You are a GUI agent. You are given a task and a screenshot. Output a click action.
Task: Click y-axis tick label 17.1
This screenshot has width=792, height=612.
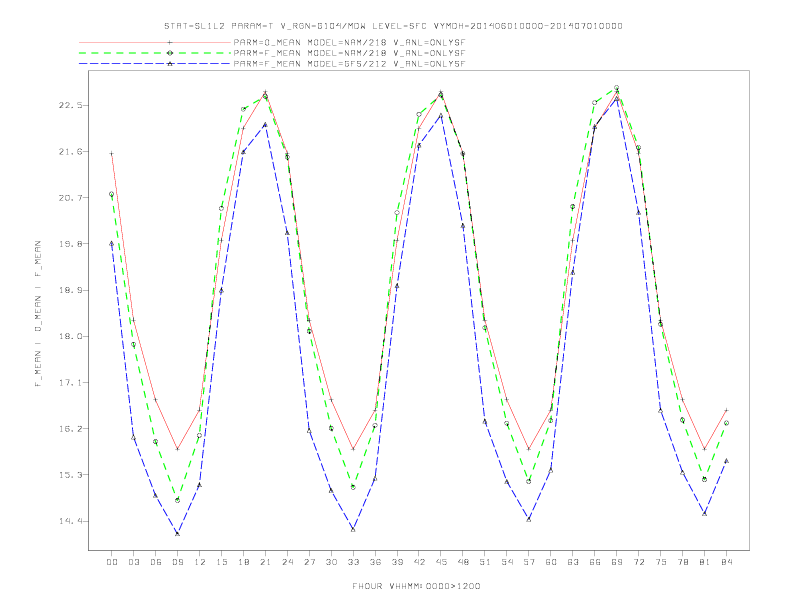click(70, 383)
